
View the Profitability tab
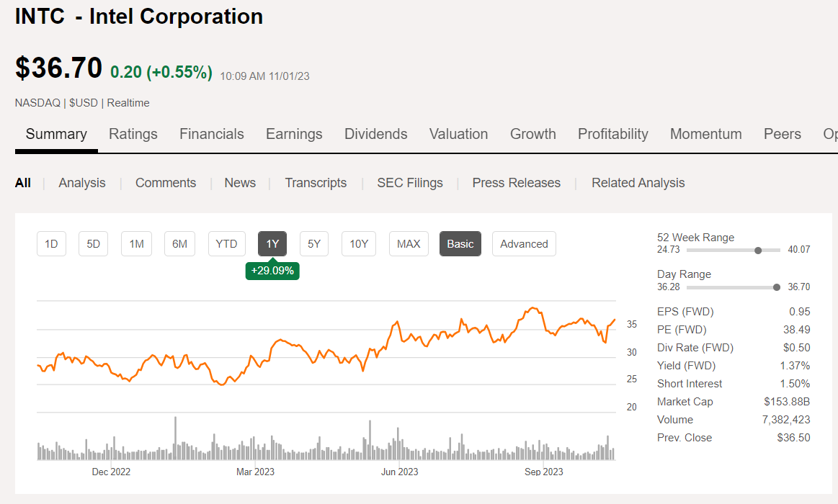click(x=613, y=134)
